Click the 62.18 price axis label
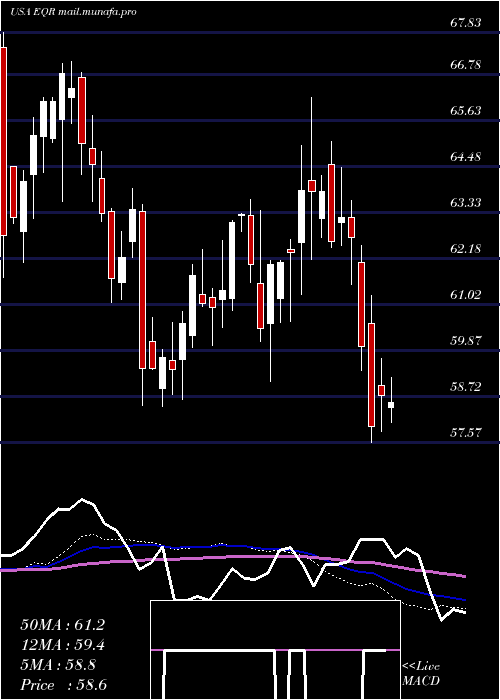The width and height of the screenshot is (500, 700). tap(466, 249)
